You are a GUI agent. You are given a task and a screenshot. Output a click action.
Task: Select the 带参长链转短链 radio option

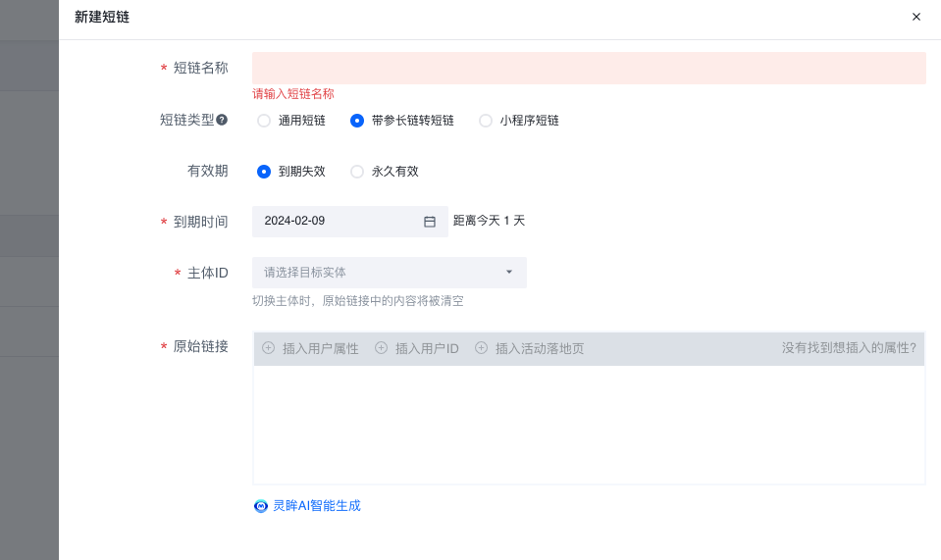point(357,121)
